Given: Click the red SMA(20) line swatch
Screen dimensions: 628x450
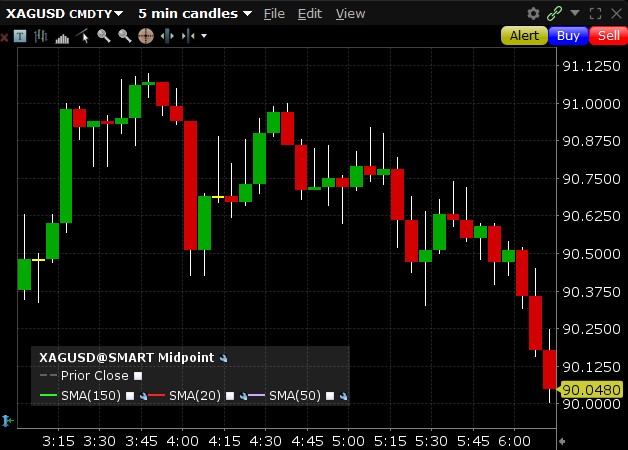Looking at the screenshot, I should (x=157, y=396).
